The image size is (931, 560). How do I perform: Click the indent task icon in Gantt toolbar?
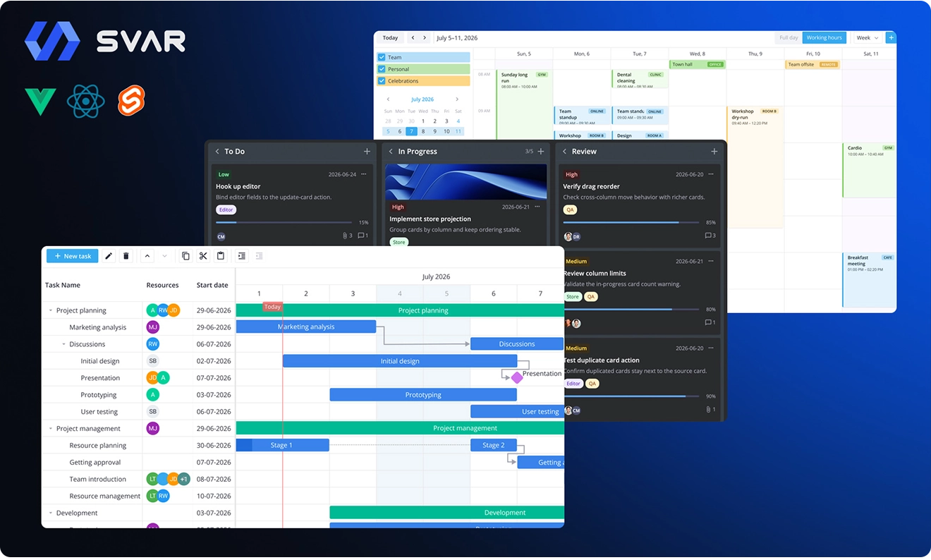pyautogui.click(x=241, y=256)
